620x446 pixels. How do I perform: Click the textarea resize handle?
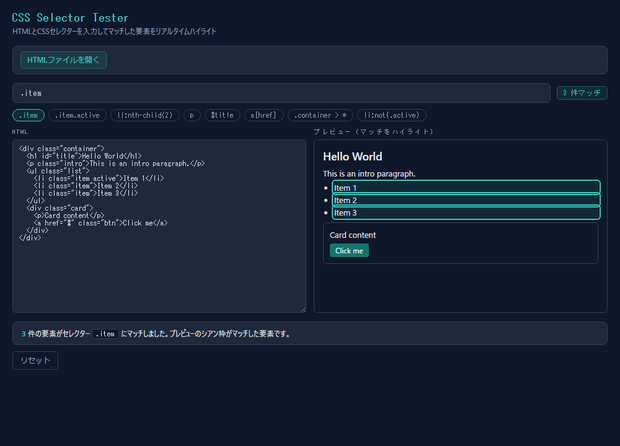[x=303, y=310]
